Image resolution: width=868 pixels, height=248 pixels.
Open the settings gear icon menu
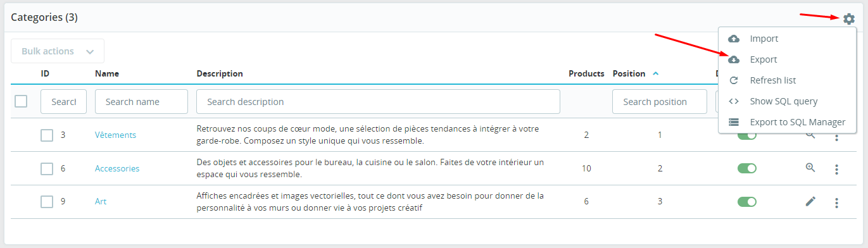click(x=849, y=19)
